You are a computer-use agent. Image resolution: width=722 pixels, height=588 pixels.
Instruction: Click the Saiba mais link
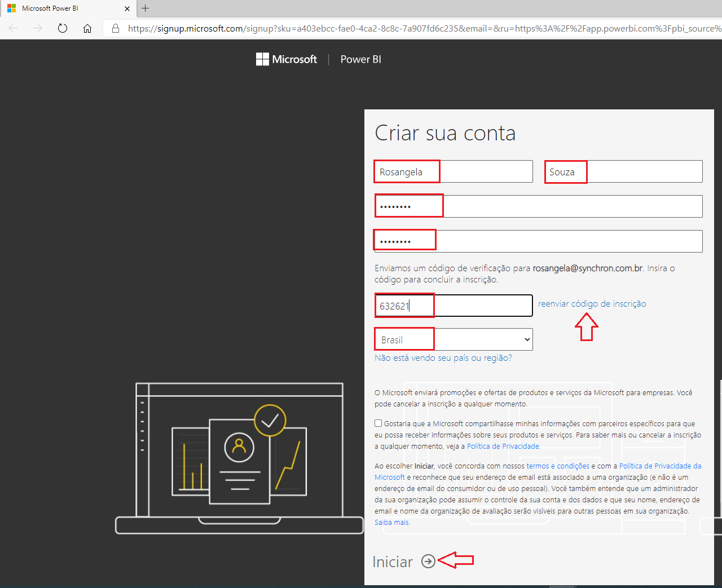click(x=392, y=522)
